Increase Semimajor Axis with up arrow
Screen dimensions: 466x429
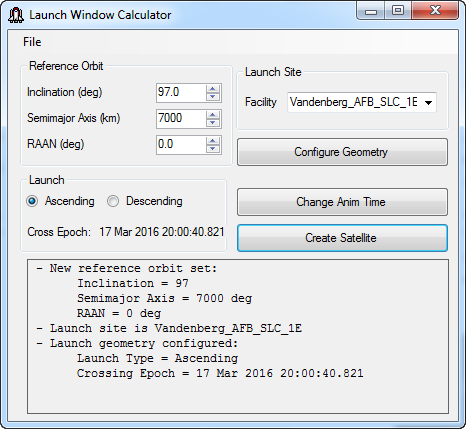213,115
